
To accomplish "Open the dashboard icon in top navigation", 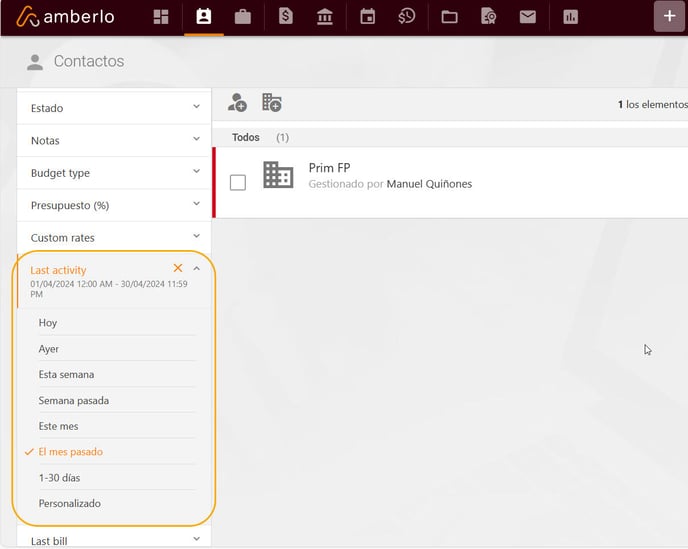I will click(x=161, y=17).
